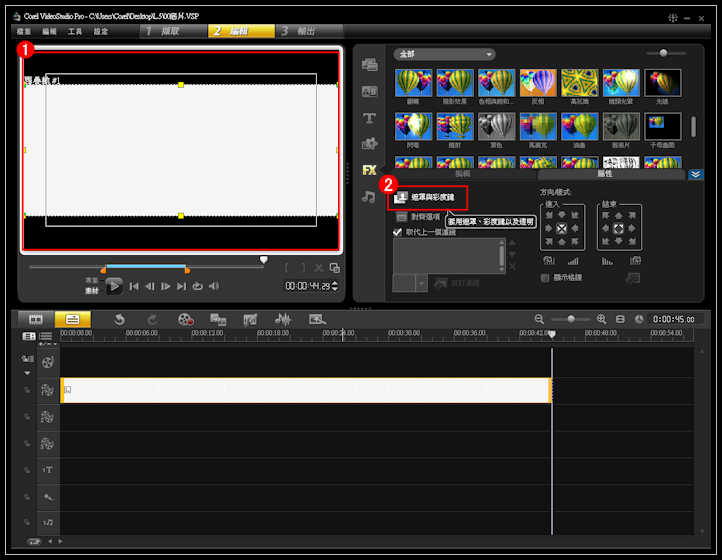Open the Record/Capture option icon
This screenshot has height=560, width=722.
click(x=186, y=319)
